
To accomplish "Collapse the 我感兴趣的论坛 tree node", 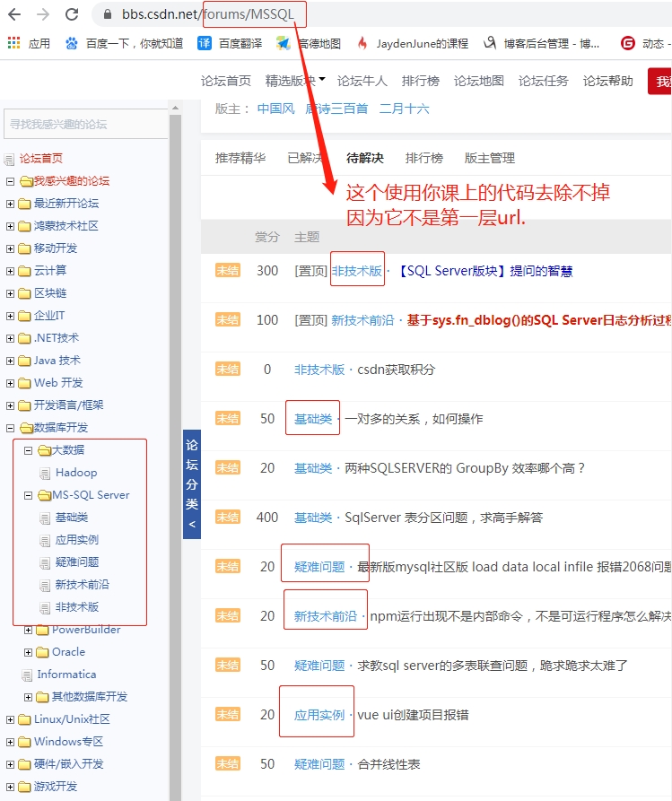I will (x=10, y=181).
